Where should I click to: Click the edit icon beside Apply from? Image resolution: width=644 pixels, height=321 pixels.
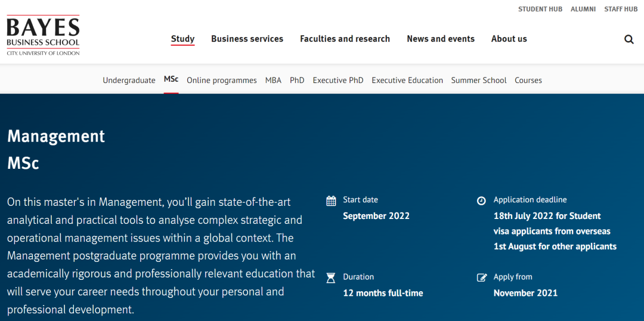click(x=482, y=277)
